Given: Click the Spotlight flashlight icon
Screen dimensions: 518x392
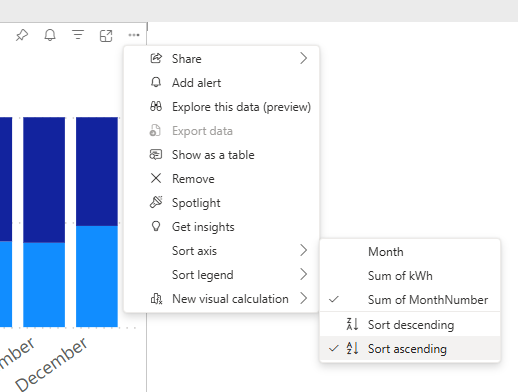Looking at the screenshot, I should click(x=156, y=202).
